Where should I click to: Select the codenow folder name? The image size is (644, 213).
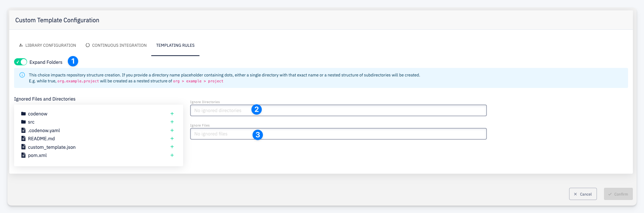click(38, 114)
